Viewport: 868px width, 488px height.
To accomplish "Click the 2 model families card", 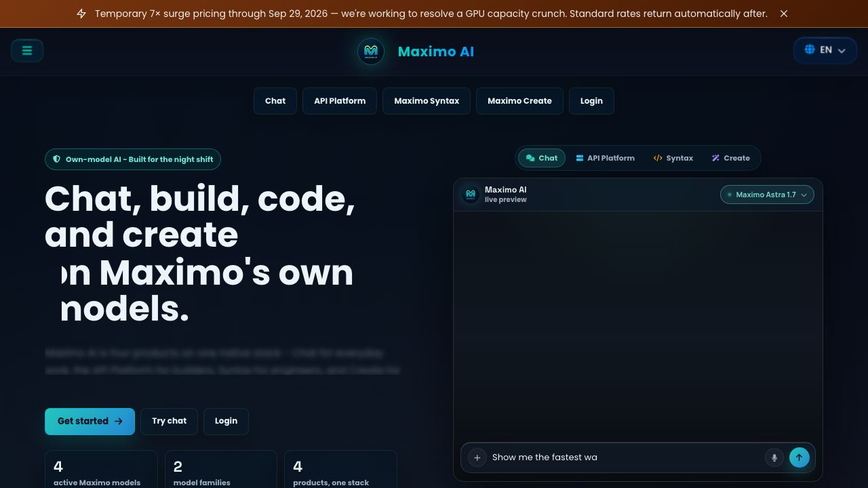I will [x=221, y=470].
